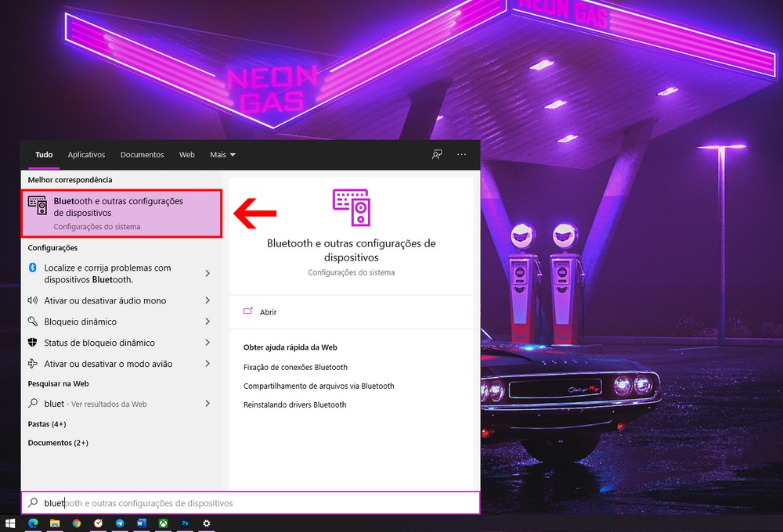This screenshot has width=783, height=532.
Task: Click the search input field with 'bluet'
Action: [x=251, y=503]
